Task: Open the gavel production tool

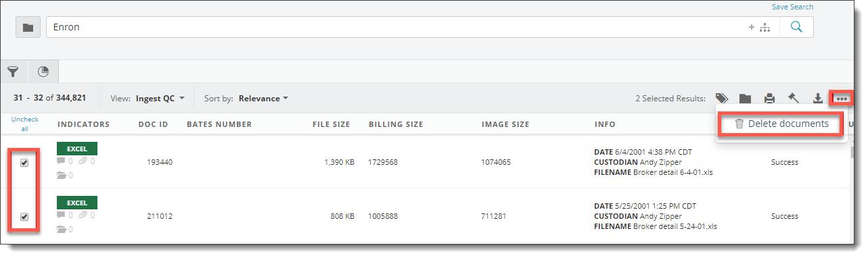Action: point(794,99)
